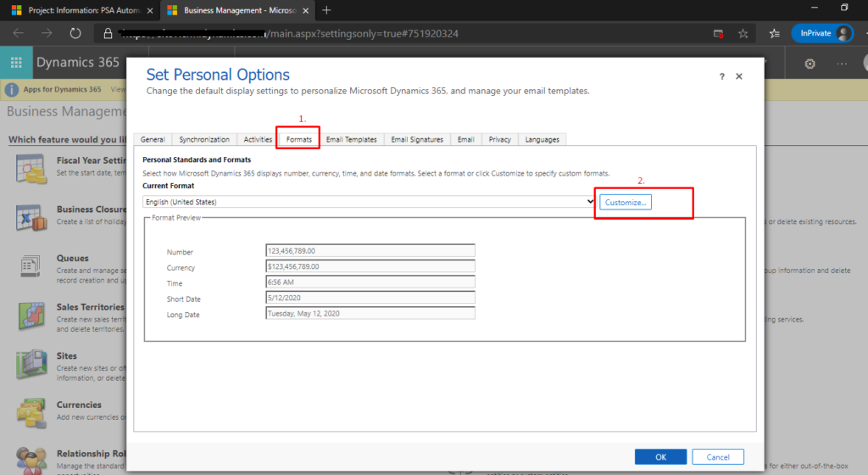Click the Sites icon
868x475 pixels.
pyautogui.click(x=31, y=364)
